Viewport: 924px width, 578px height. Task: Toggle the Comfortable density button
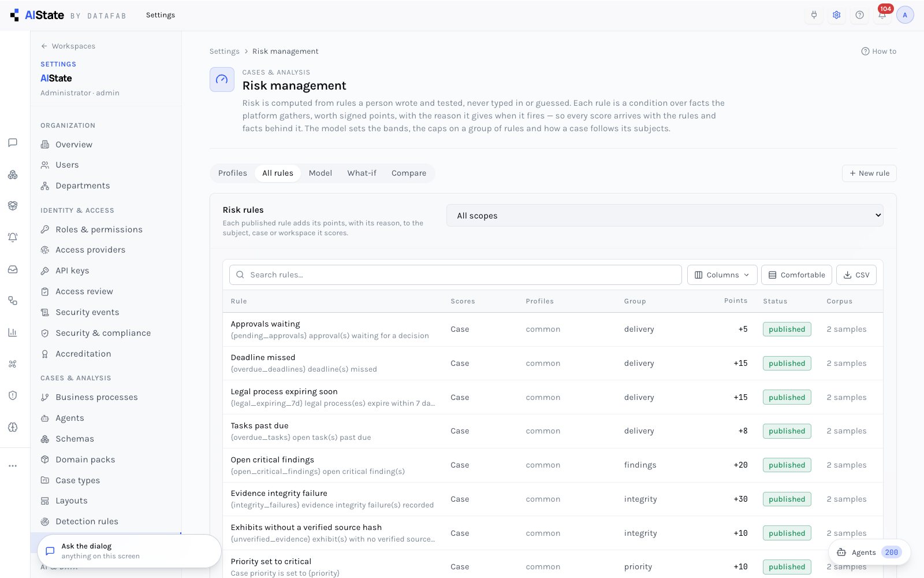(797, 275)
